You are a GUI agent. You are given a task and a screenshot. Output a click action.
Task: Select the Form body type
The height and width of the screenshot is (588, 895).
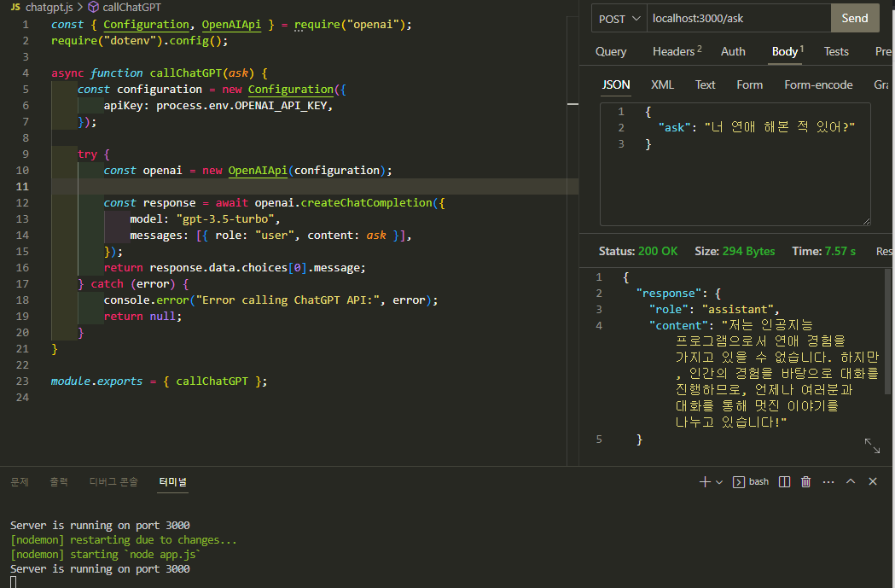pos(749,84)
